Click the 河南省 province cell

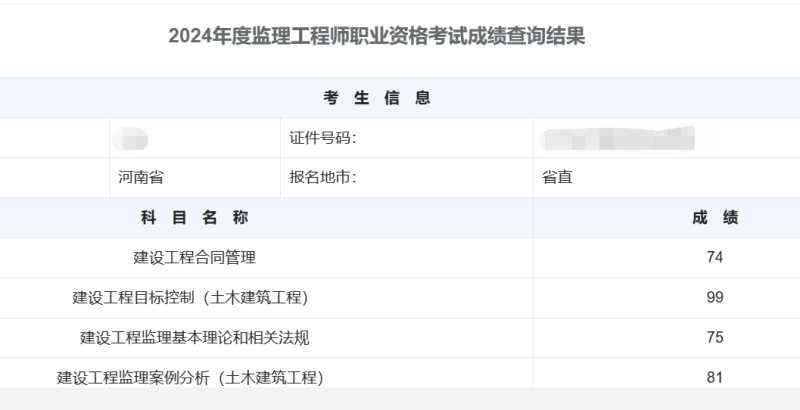(x=140, y=178)
